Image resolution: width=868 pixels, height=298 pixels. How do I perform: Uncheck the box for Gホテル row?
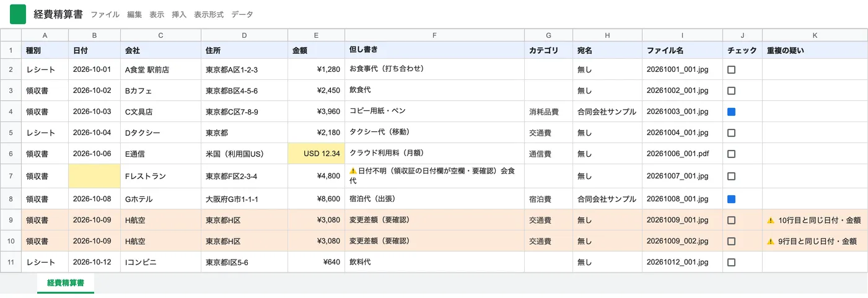[x=731, y=199]
